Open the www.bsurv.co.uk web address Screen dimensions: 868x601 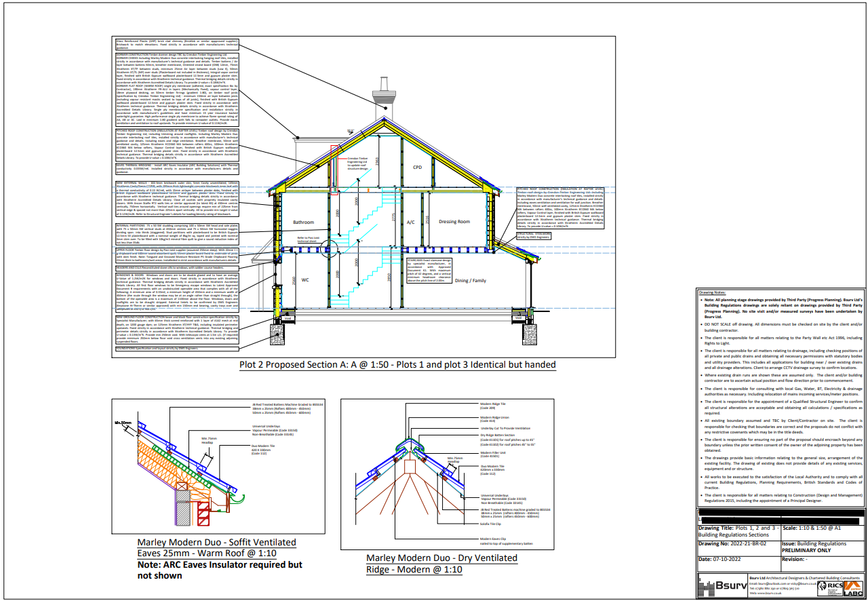coord(769,594)
